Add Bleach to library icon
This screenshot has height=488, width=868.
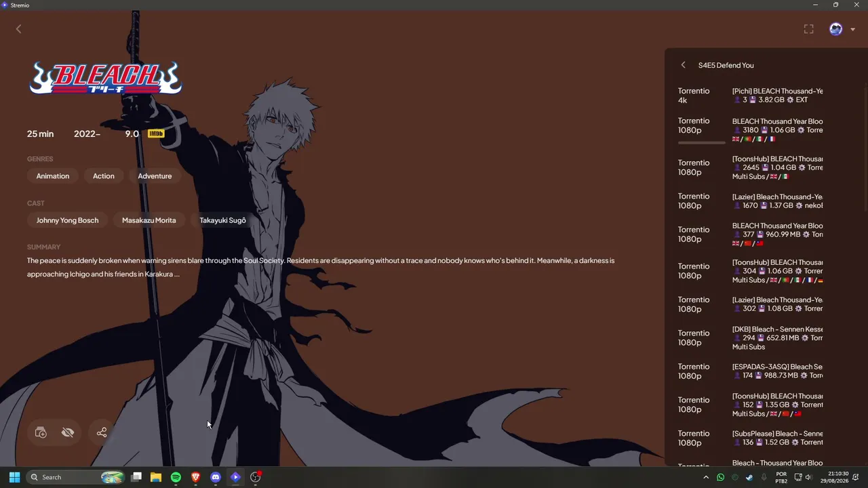(41, 432)
